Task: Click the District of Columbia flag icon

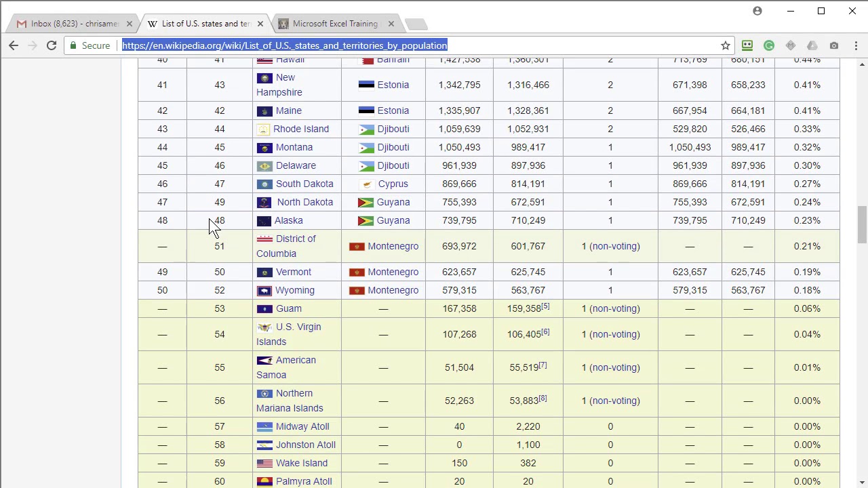Action: 264,239
